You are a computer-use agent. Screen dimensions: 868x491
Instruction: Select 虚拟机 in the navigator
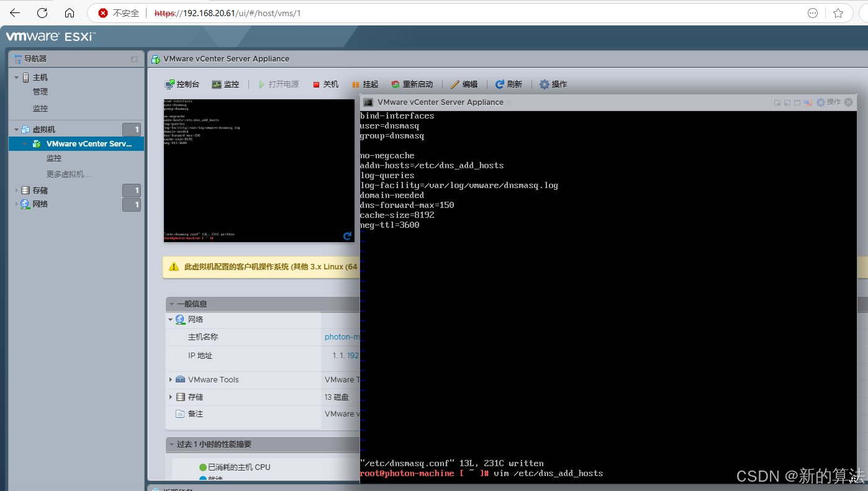44,130
